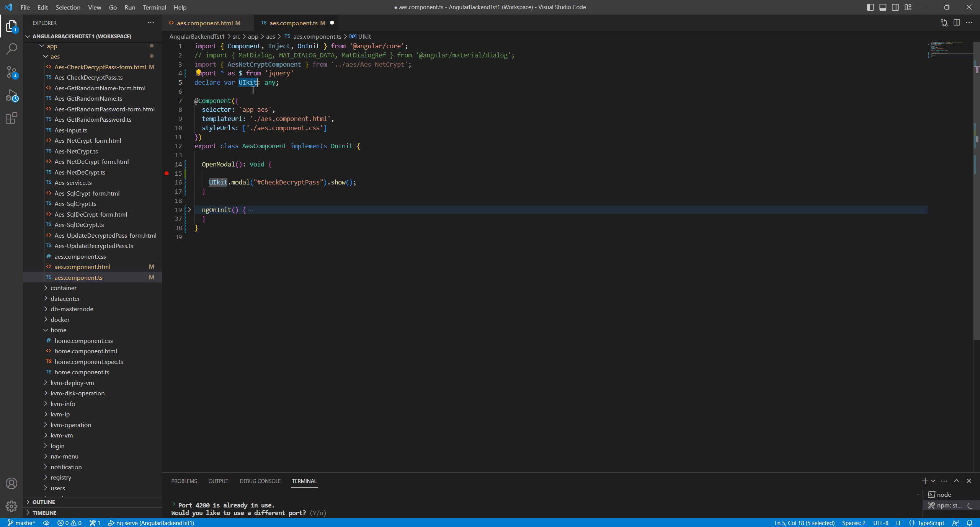Open the Manage gear icon

pos(11,506)
